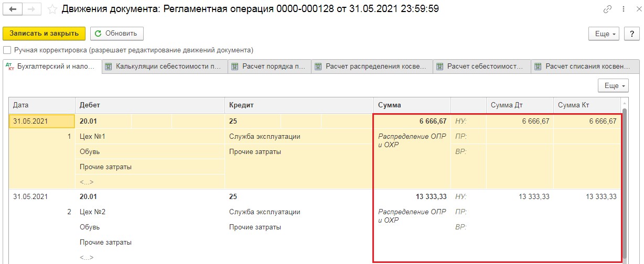Open the Расчет порядка tab

[x=270, y=67]
